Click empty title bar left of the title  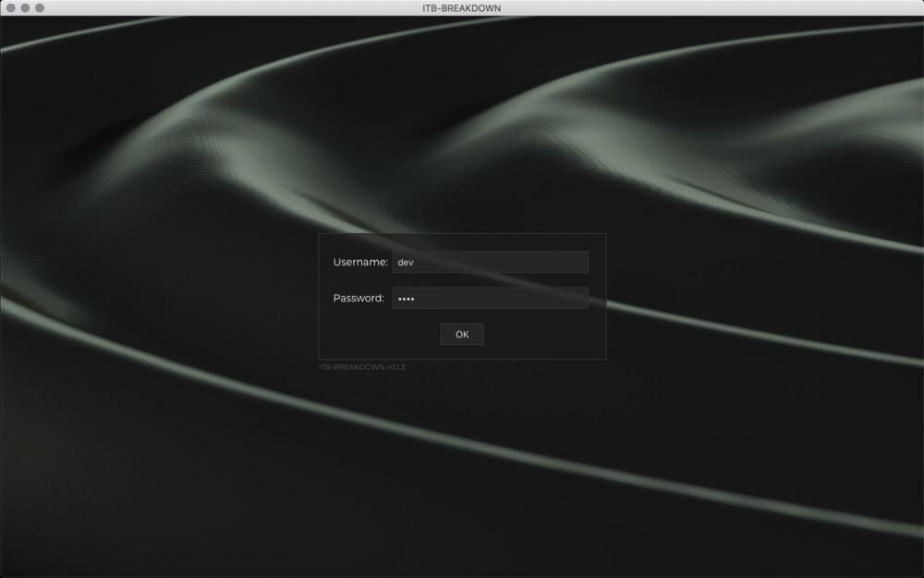[x=231, y=7]
